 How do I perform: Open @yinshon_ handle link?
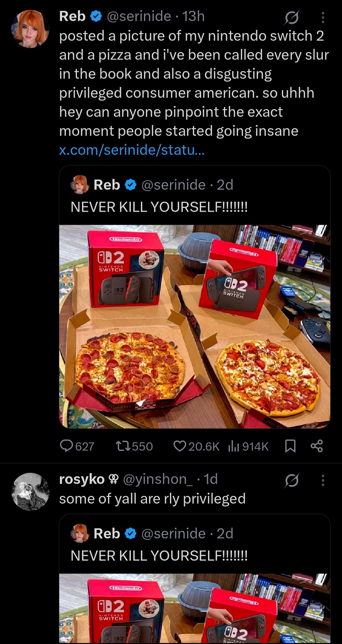coord(157,479)
